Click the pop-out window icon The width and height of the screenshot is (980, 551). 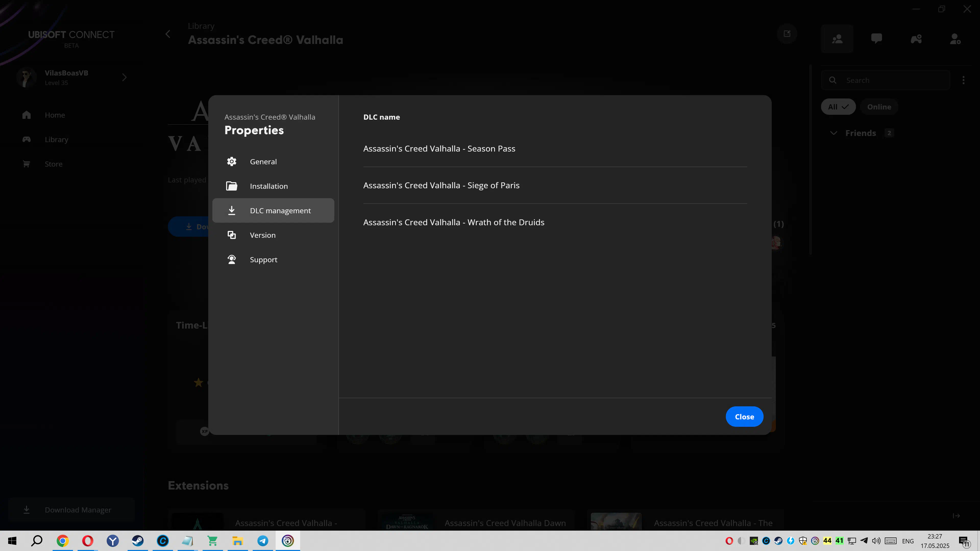787,34
